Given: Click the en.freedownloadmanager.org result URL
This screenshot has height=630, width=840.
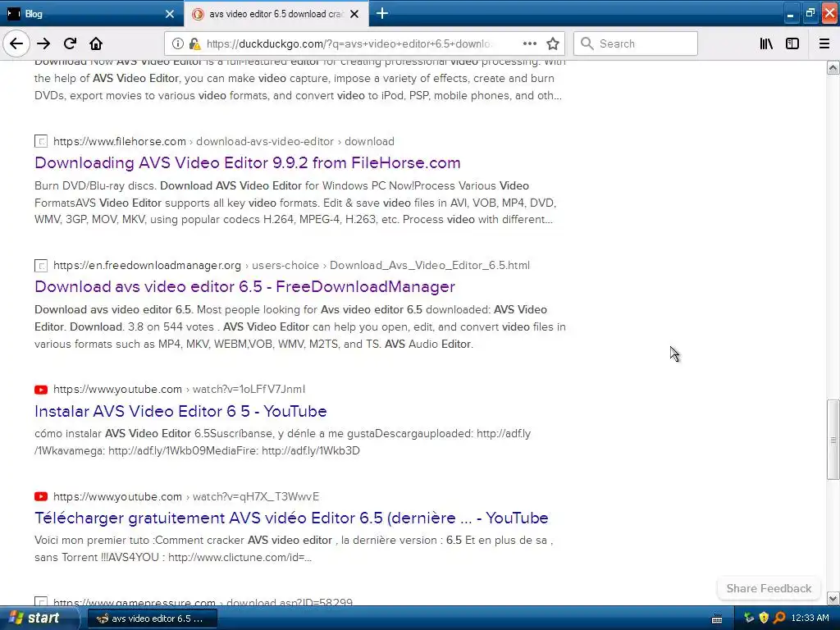Looking at the screenshot, I should pos(291,265).
